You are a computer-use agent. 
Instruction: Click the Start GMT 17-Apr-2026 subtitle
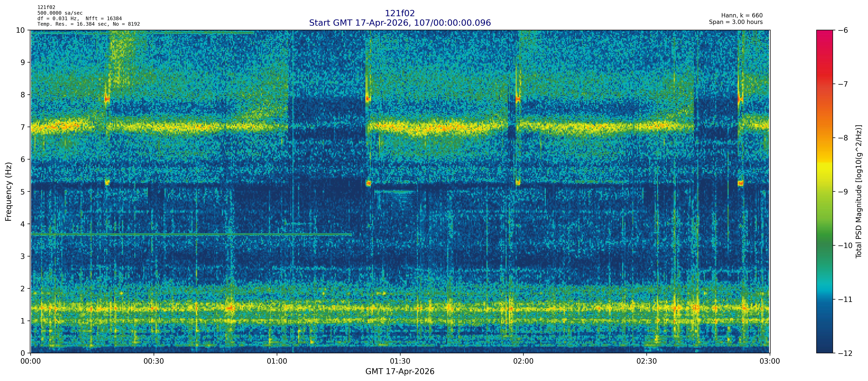(x=400, y=23)
